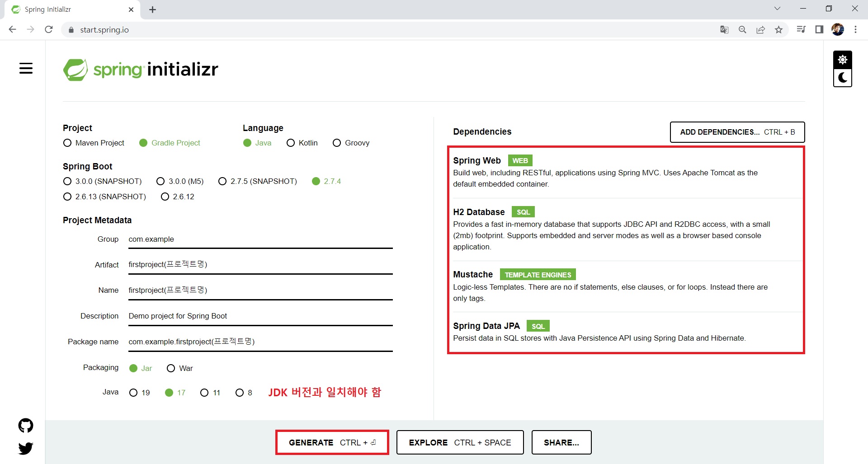
Task: Switch to the dark theme moon icon
Action: [843, 78]
